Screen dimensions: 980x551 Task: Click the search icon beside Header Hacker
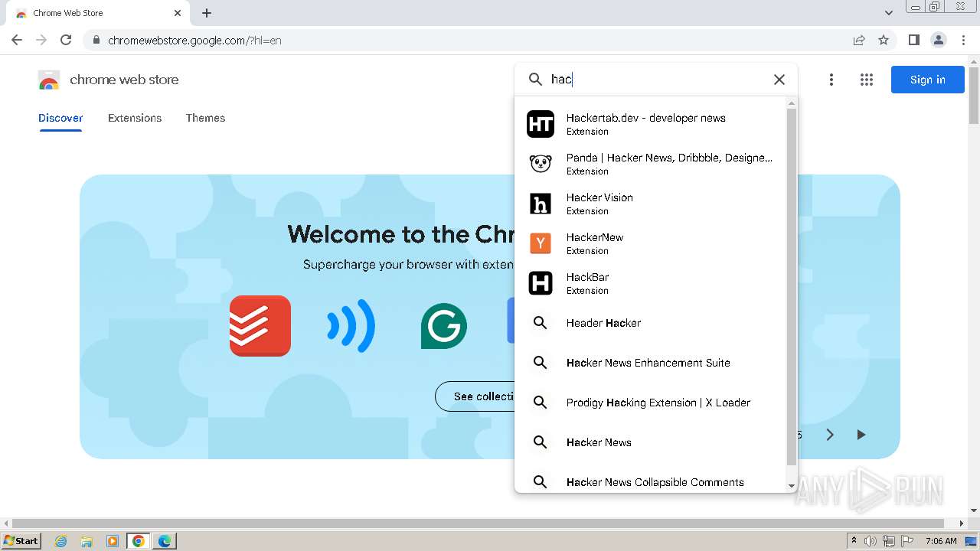point(541,323)
